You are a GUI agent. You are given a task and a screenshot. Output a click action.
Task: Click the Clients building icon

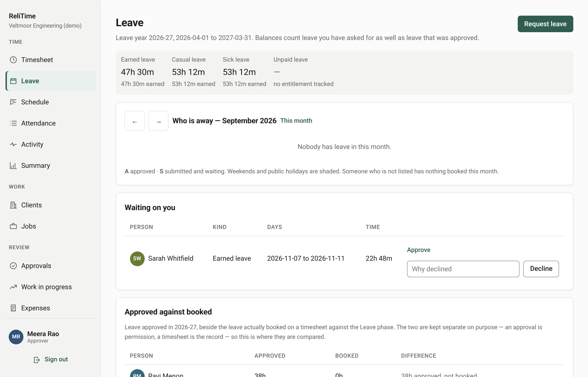pos(13,205)
